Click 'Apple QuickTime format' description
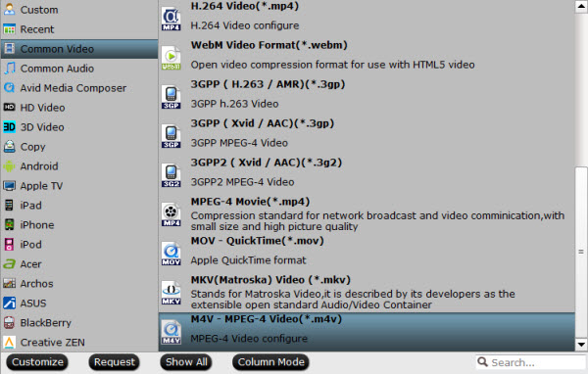This screenshot has width=588, height=374. click(248, 260)
